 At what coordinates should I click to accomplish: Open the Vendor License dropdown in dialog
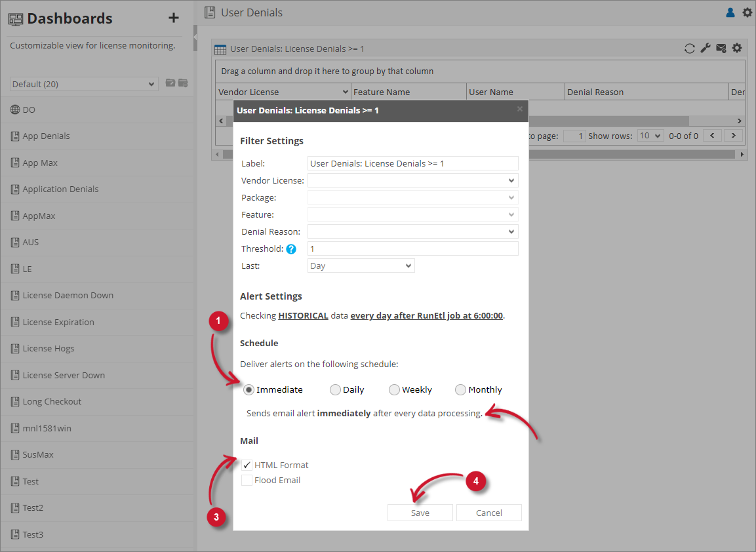click(412, 180)
